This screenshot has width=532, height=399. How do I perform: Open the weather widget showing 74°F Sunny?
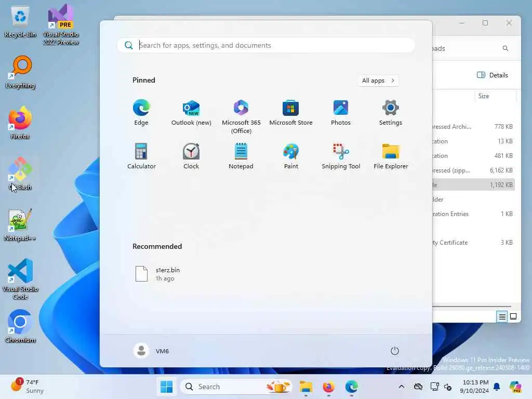[27, 387]
